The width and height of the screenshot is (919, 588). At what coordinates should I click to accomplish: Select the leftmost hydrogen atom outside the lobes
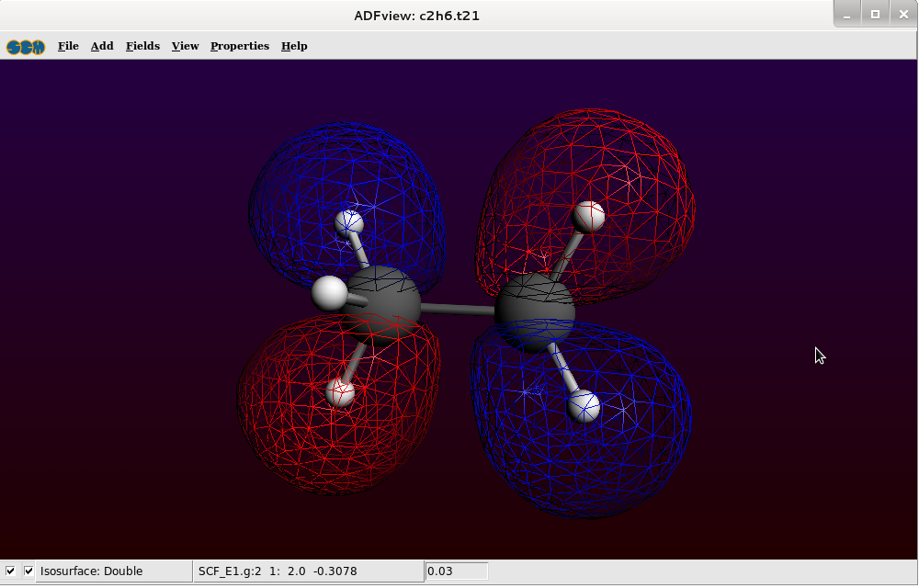(x=329, y=293)
